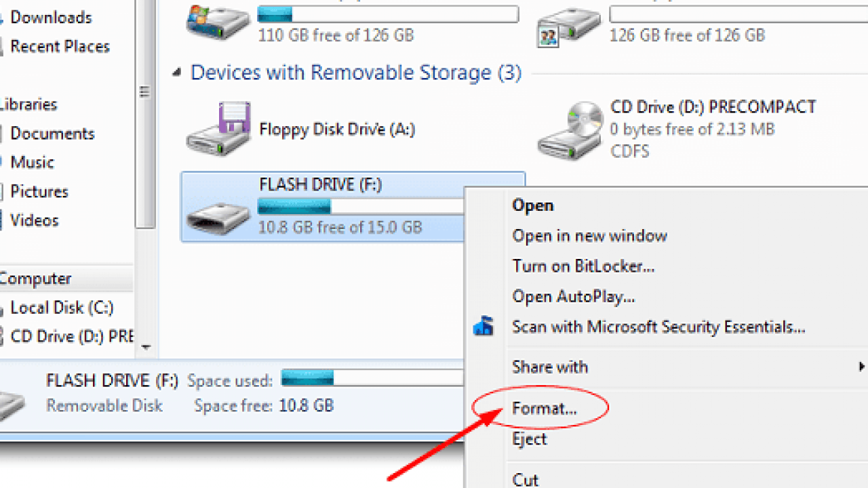Collapse the Devices with Removable Storage group
This screenshot has width=868, height=488.
(178, 73)
